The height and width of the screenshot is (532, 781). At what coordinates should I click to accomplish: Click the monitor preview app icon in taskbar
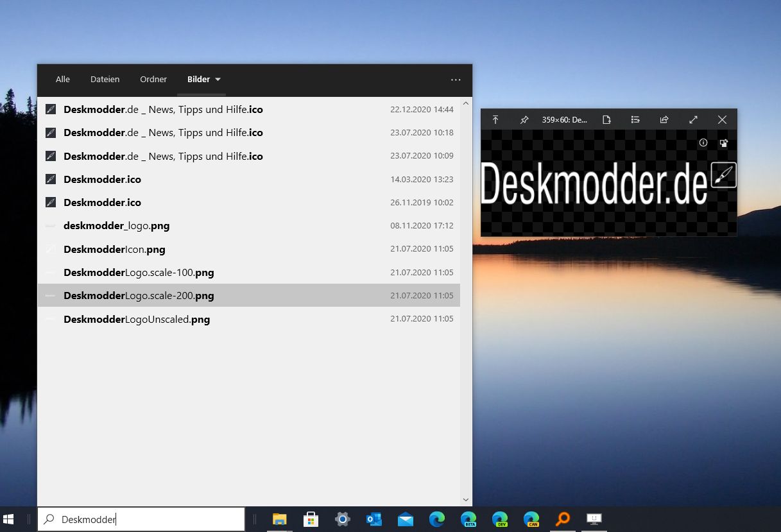pyautogui.click(x=594, y=519)
